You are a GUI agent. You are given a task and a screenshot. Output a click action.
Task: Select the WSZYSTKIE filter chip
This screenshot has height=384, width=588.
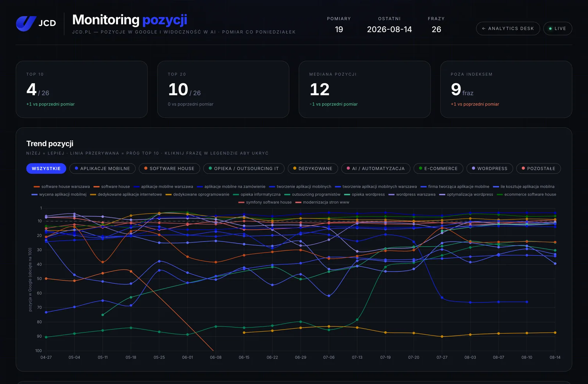(46, 169)
